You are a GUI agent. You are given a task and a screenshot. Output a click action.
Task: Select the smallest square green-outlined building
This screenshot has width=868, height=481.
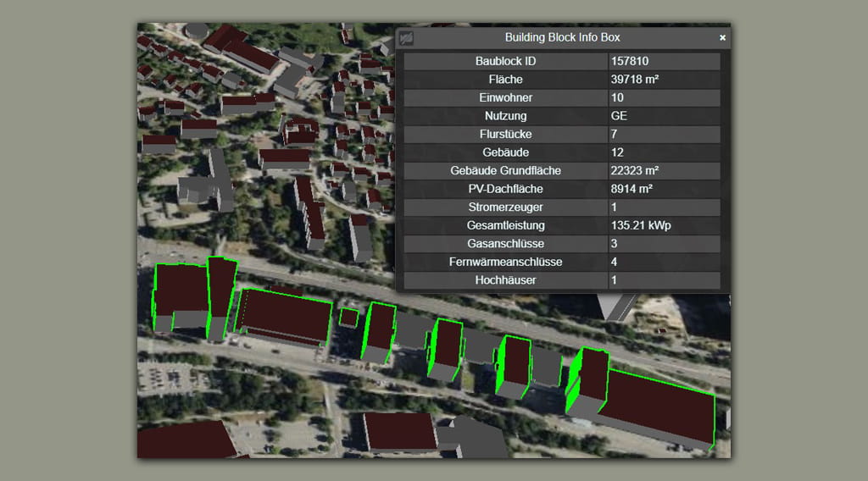coord(348,318)
